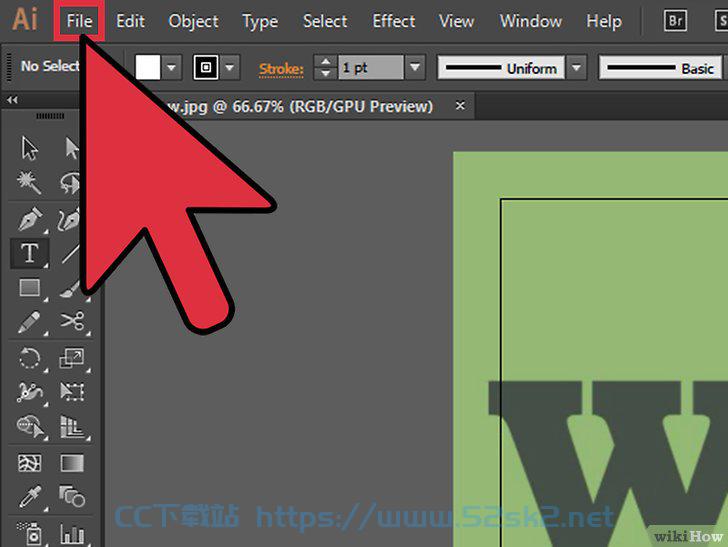Select the Magic Wand tool
The width and height of the screenshot is (728, 547).
(29, 182)
